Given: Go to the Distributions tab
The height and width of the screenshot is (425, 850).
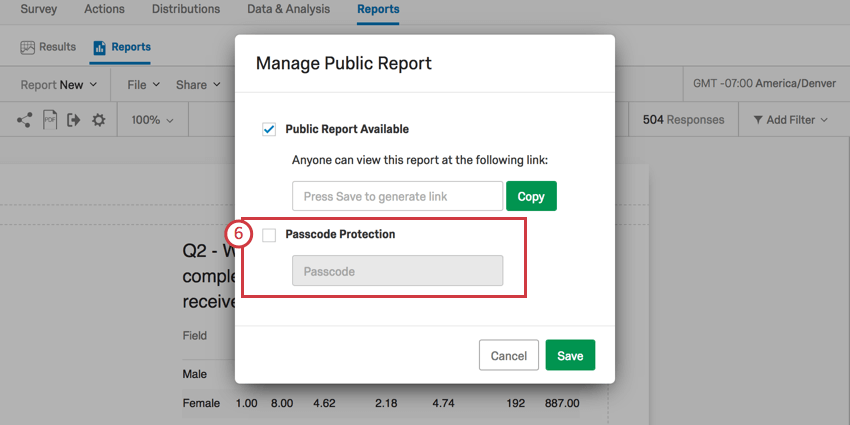Looking at the screenshot, I should point(186,10).
